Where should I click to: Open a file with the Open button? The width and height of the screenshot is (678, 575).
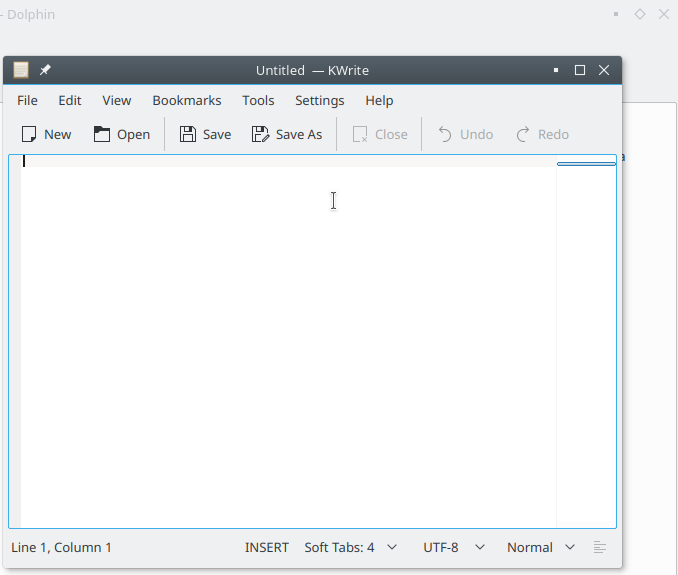click(x=122, y=134)
